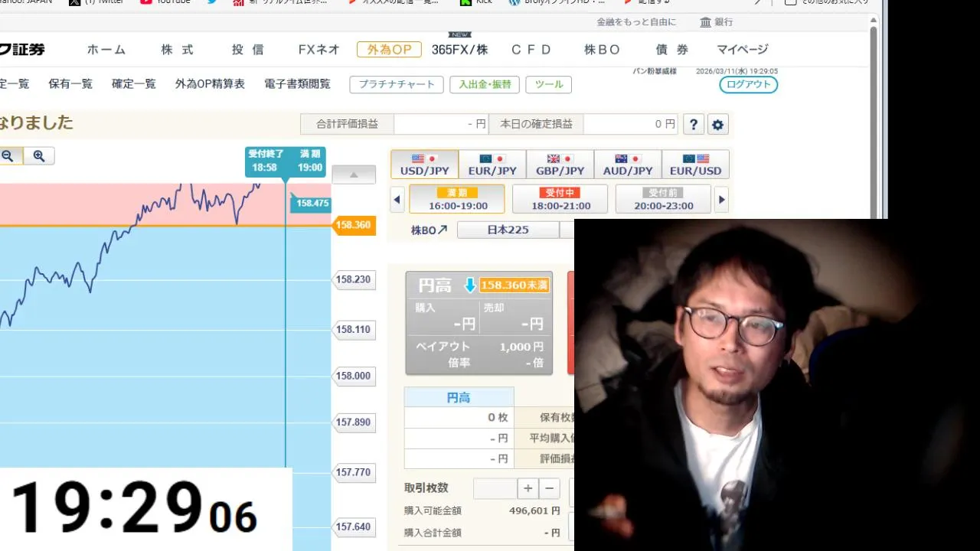Screen dimensions: 980x551
Task: Select the 日本225 stock BO button
Action: 508,230
